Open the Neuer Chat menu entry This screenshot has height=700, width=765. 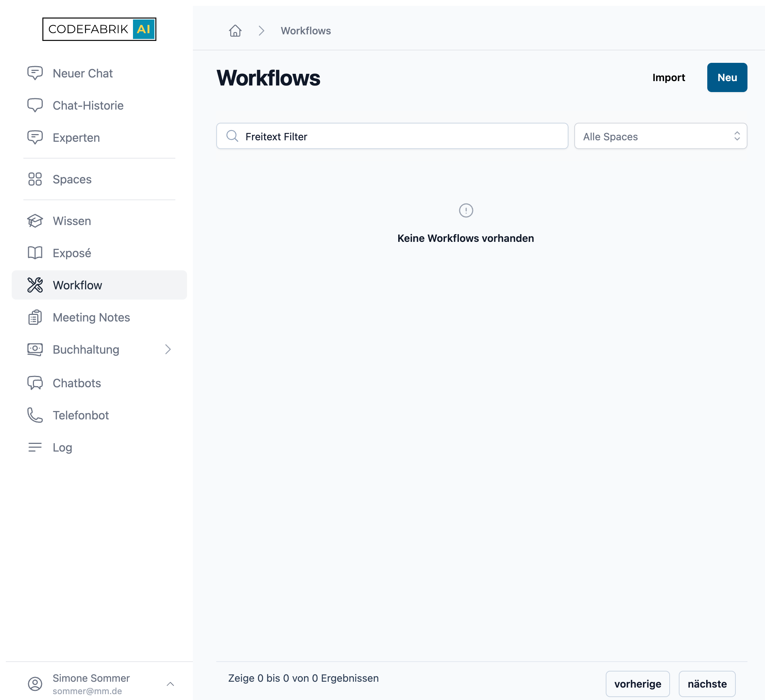pos(99,73)
